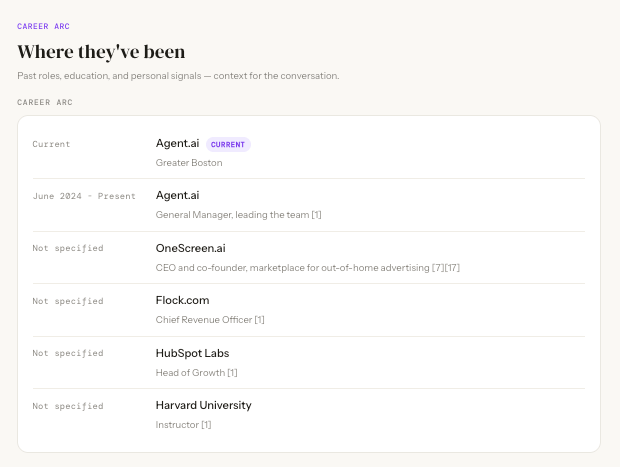The image size is (620, 467).
Task: Open citation [7] after OneScreen.ai description
Action: click(x=438, y=268)
